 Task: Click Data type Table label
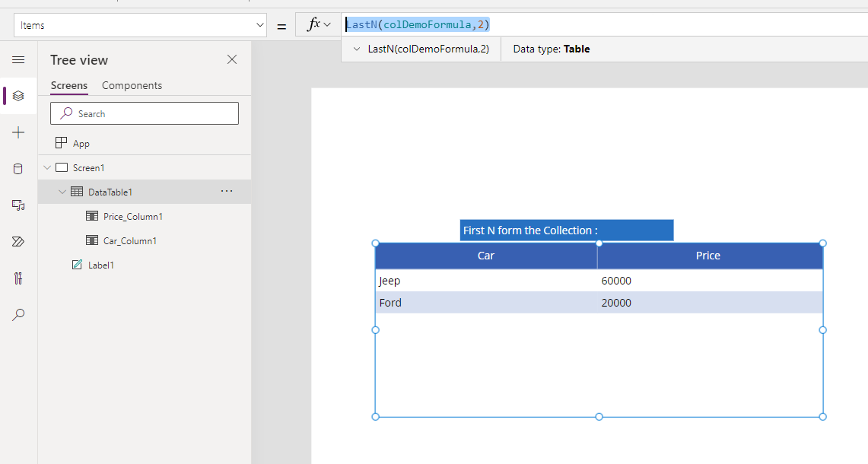(552, 49)
